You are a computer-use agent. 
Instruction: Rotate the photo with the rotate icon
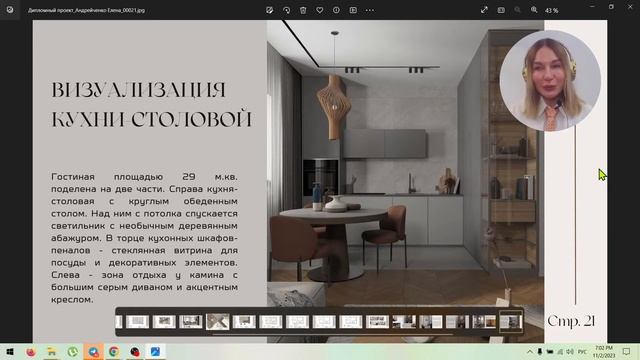[286, 10]
